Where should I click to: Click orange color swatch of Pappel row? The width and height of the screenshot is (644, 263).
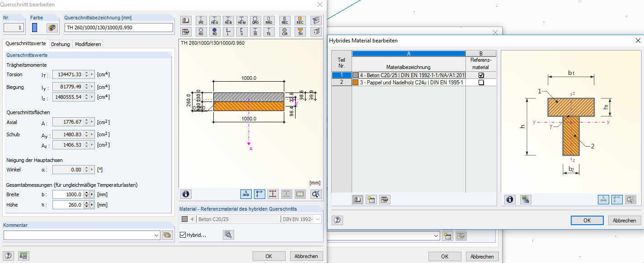coord(356,83)
